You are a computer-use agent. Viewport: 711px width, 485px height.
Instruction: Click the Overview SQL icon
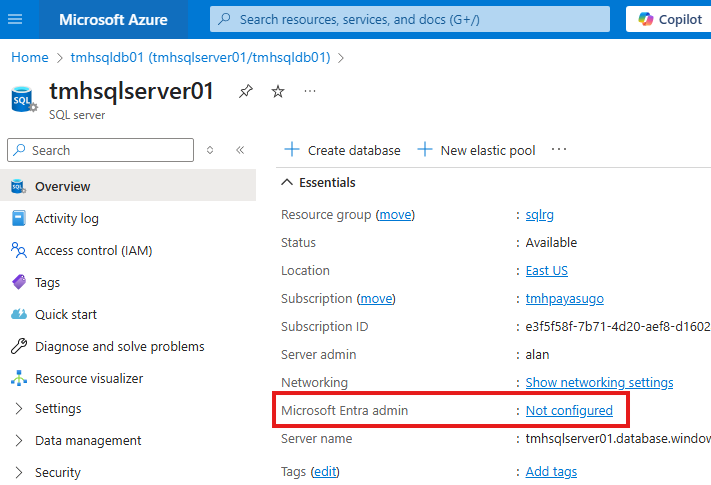click(19, 186)
